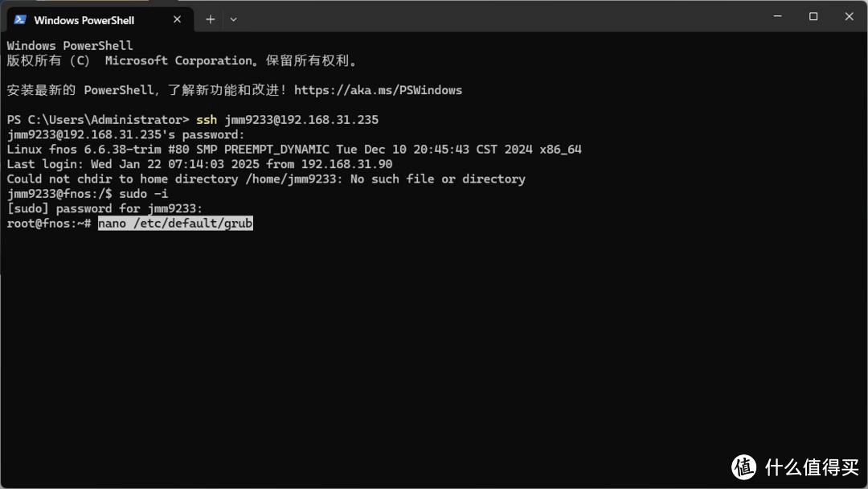
Task: Maximize the terminal window
Action: coord(813,17)
